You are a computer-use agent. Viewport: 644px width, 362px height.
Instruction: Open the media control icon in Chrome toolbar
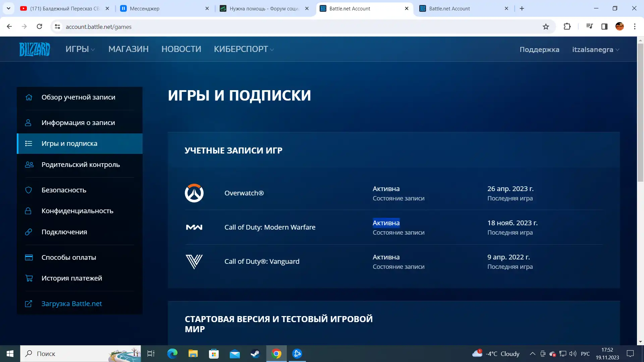[589, 26]
